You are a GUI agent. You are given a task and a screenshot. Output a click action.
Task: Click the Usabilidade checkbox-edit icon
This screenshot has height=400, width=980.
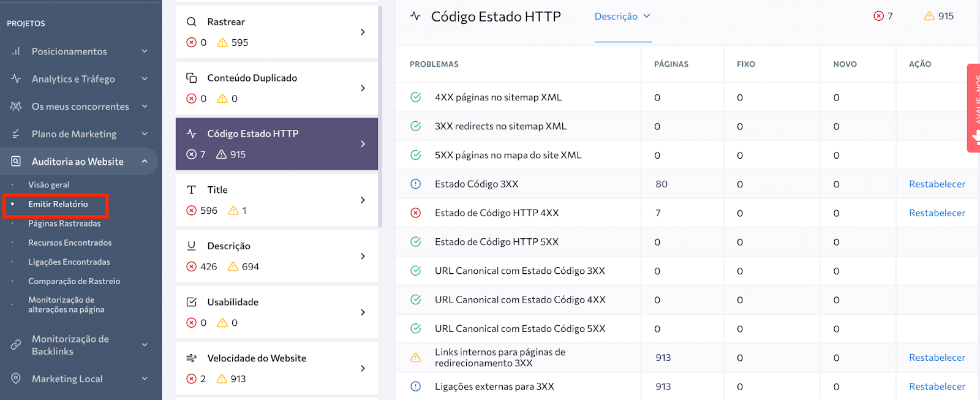[x=192, y=302]
